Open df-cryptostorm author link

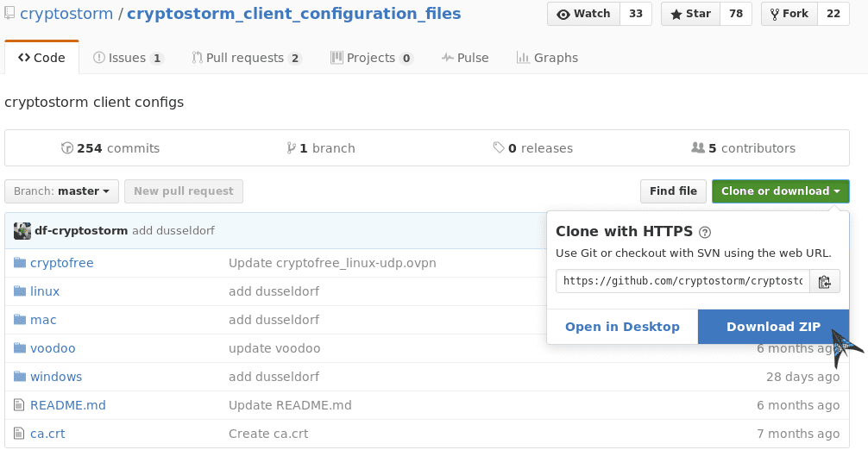coord(81,230)
